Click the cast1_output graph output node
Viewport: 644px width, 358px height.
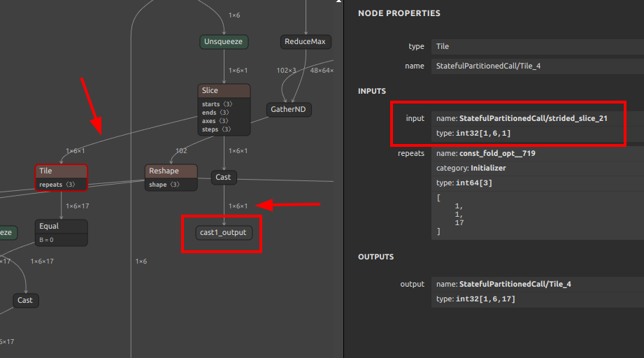(224, 233)
